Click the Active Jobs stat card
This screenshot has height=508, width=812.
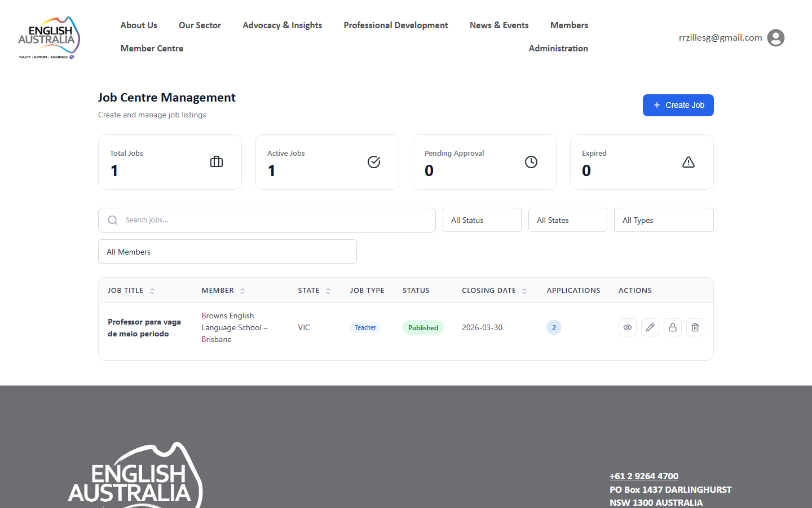tap(327, 162)
